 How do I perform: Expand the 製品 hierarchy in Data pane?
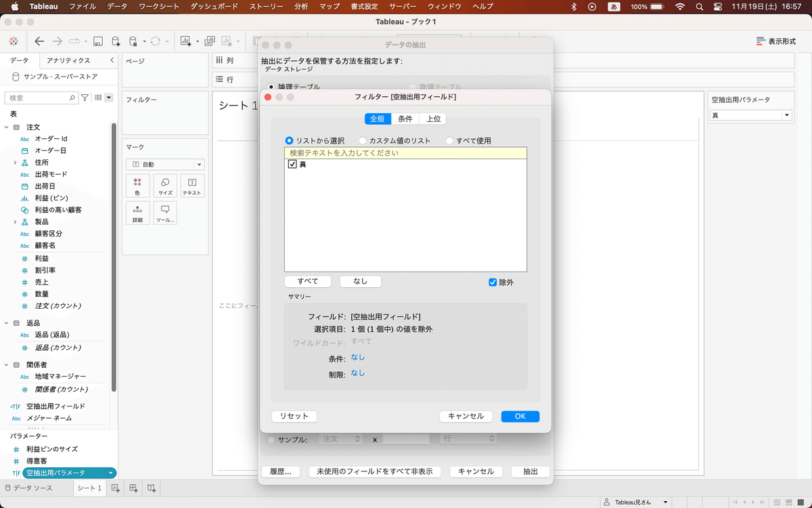click(x=16, y=221)
